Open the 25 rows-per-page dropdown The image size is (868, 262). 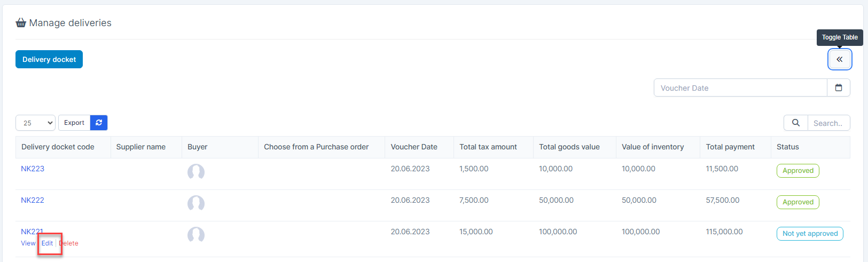(x=35, y=123)
